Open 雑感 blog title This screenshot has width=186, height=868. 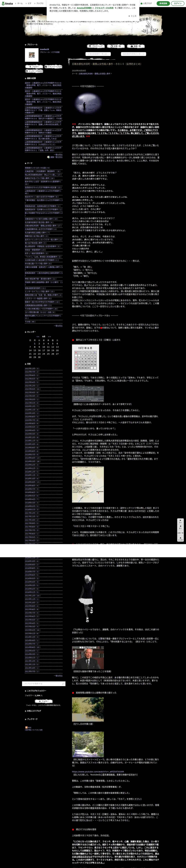click(30, 18)
